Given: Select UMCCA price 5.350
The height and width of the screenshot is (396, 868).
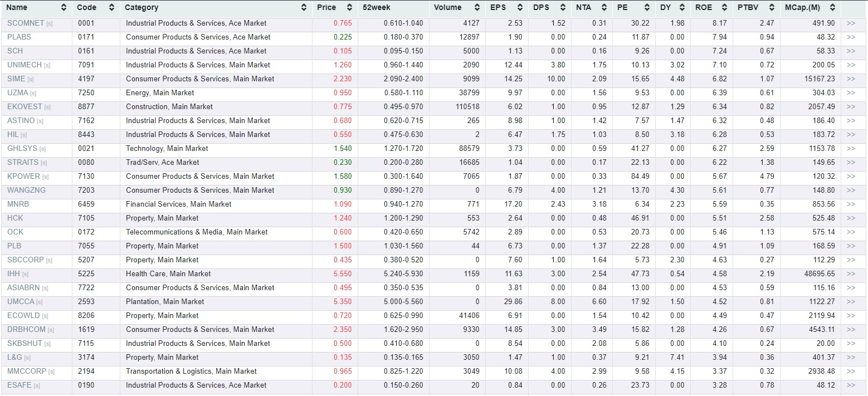Looking at the screenshot, I should click(343, 302).
